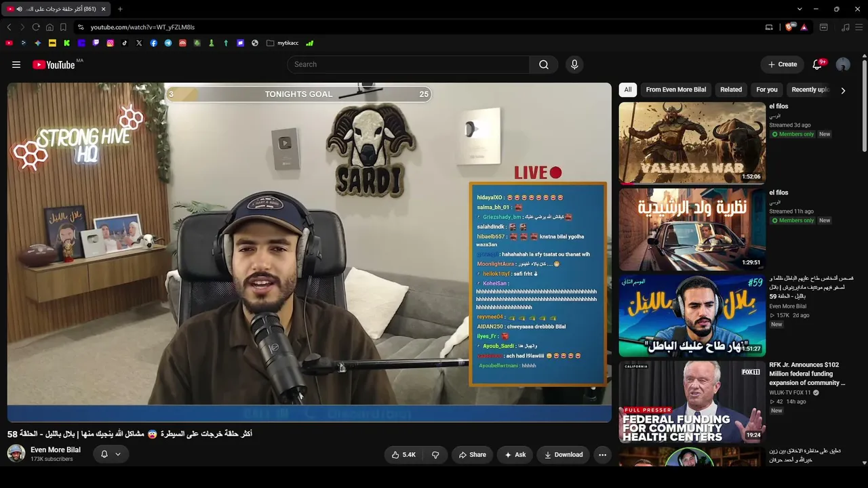
Task: Open the Brave Rewards triangle icon
Action: (x=804, y=27)
